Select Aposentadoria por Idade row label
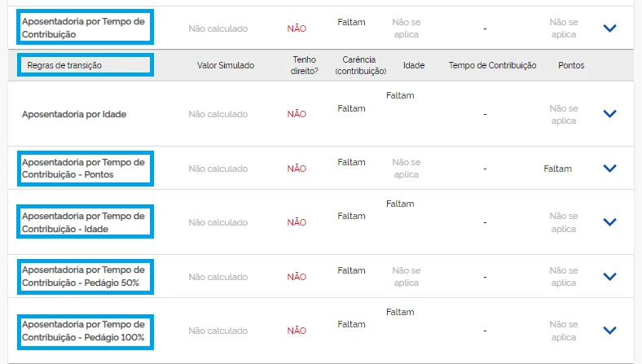This screenshot has height=364, width=642. (74, 114)
